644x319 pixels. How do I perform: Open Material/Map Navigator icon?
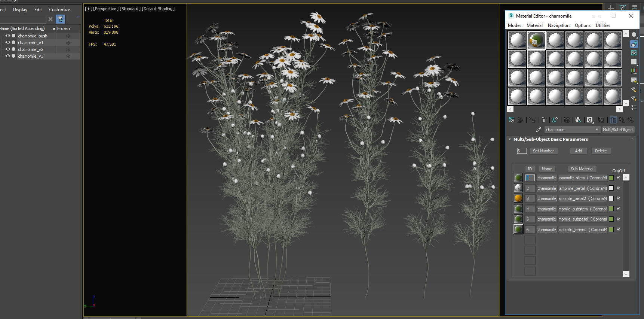(x=634, y=107)
